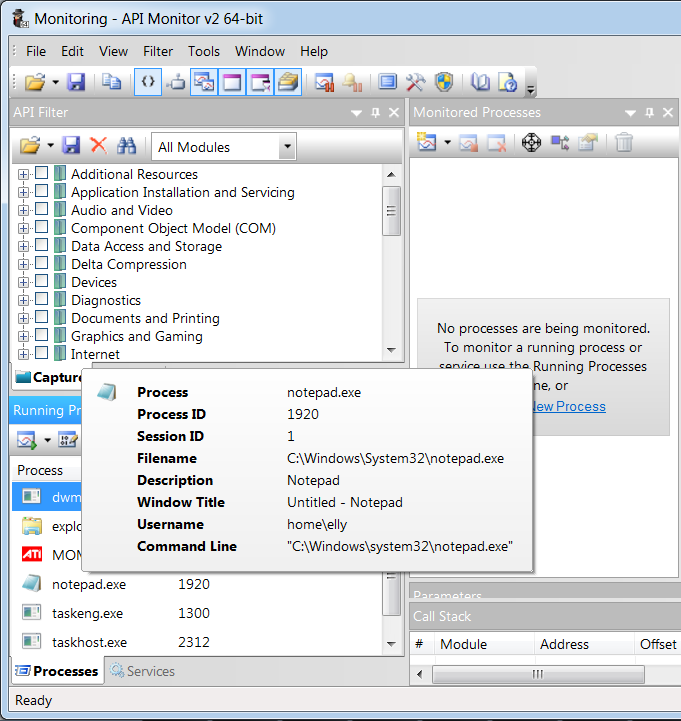Image resolution: width=681 pixels, height=721 pixels.
Task: Tick the Diagnostics category checkbox
Action: pos(42,300)
